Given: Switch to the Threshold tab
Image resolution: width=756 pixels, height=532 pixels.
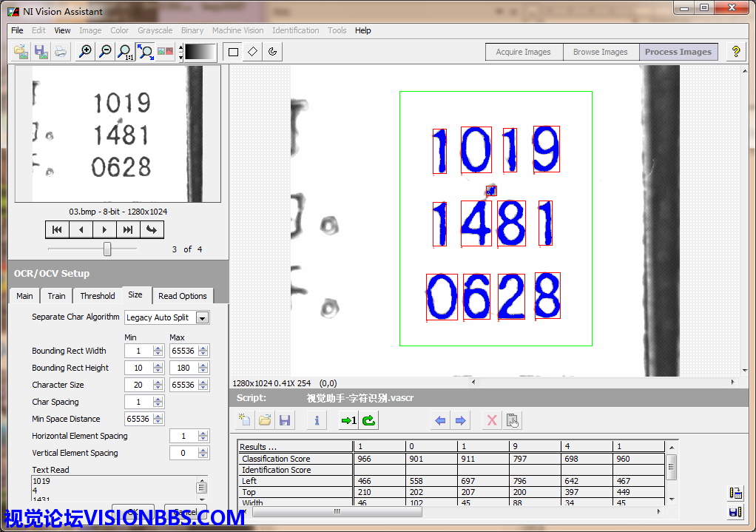Looking at the screenshot, I should [98, 296].
